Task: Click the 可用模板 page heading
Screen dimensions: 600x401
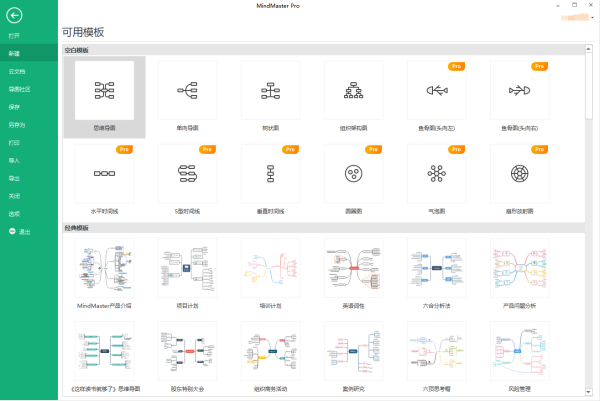Action: tap(83, 32)
